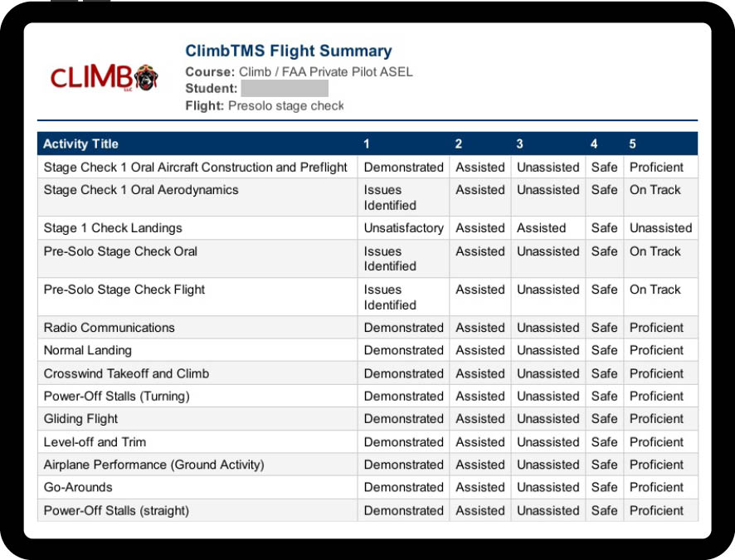
Task: Click Issues Identified in Pre-Solo Stage Check Oral row
Action: pos(390,259)
